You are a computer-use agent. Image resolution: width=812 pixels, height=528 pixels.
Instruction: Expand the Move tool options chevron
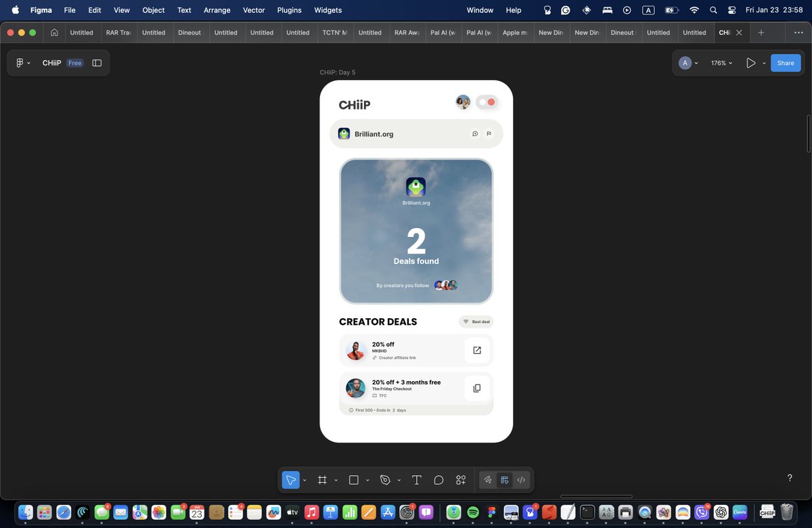coord(304,480)
